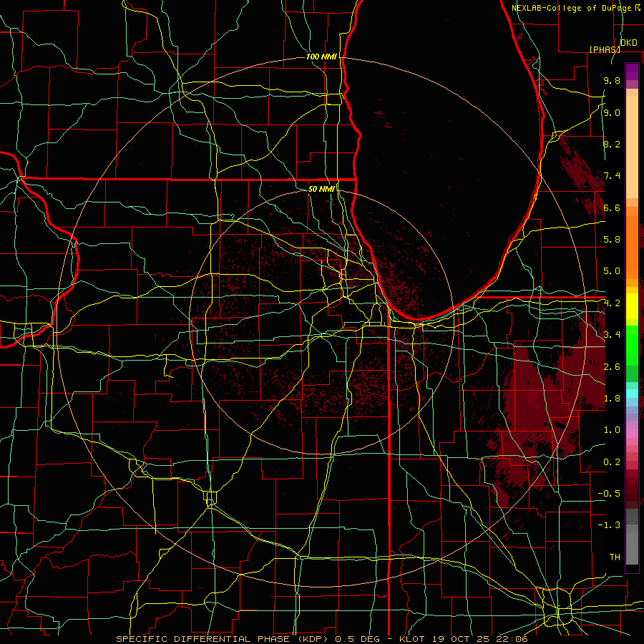
Task: Click the yellow band of the color scale
Action: click(x=632, y=306)
